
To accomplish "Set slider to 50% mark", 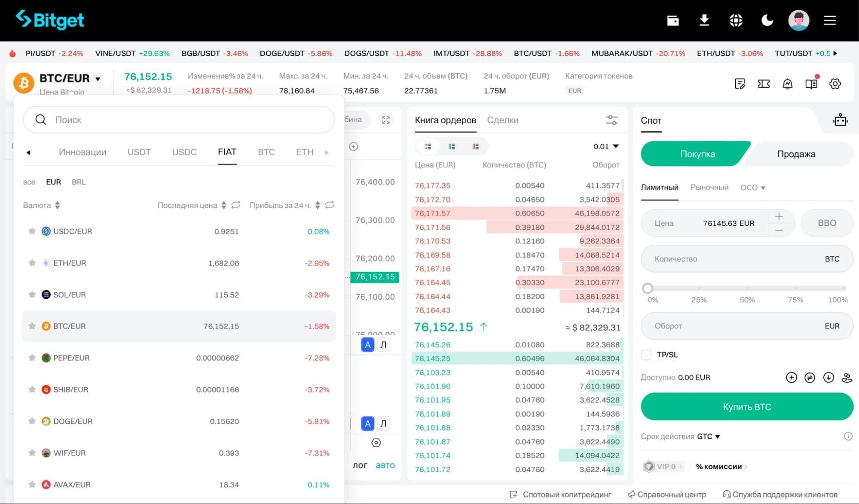I will [x=747, y=288].
